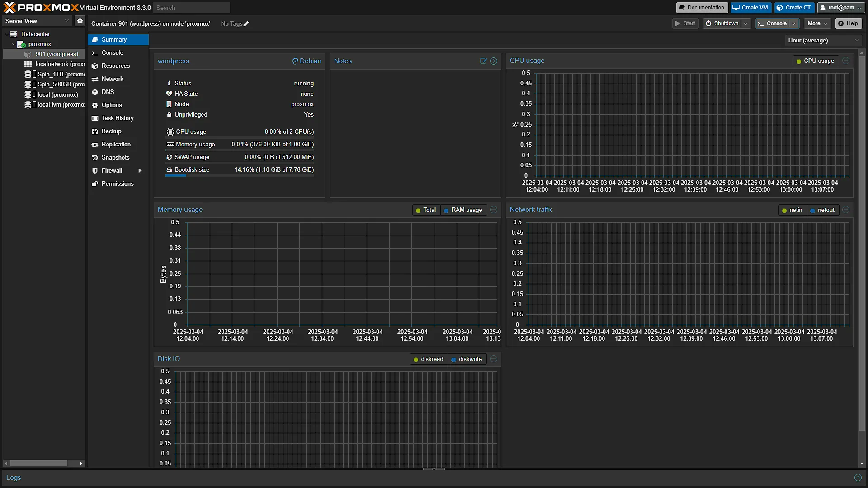Open the root@pam user menu
Viewport: 868px width, 488px height.
coord(841,8)
